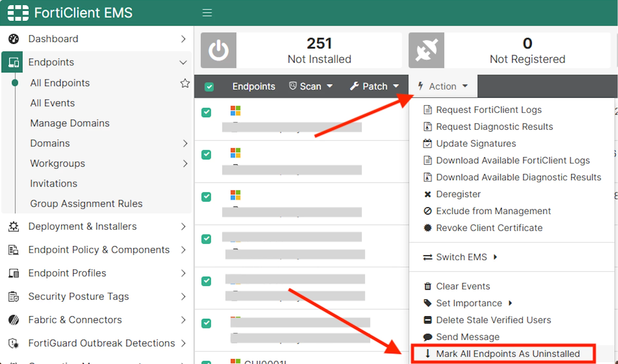Expand the Fabric & Connectors chevron
Image resolution: width=618 pixels, height=364 pixels.
[x=183, y=320]
